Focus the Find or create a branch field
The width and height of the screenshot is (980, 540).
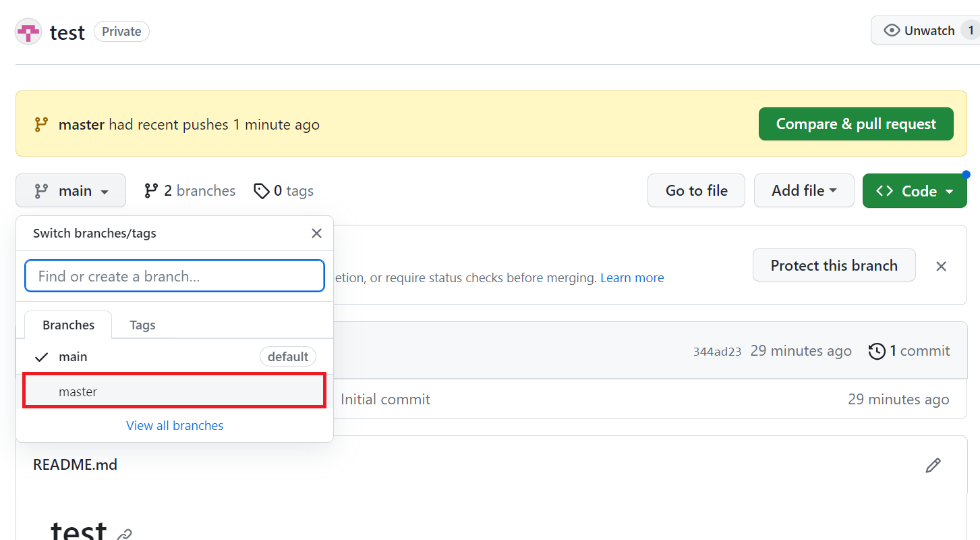175,276
